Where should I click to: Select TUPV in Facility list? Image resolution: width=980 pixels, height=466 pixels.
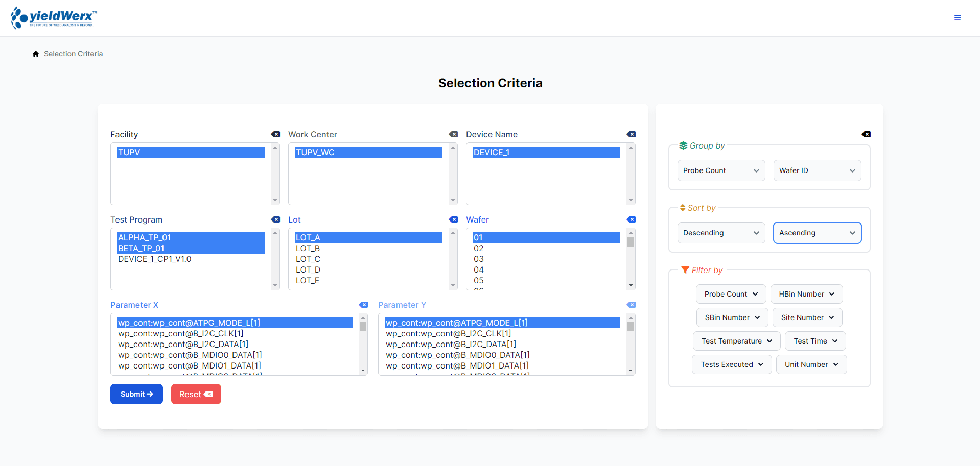(x=191, y=152)
